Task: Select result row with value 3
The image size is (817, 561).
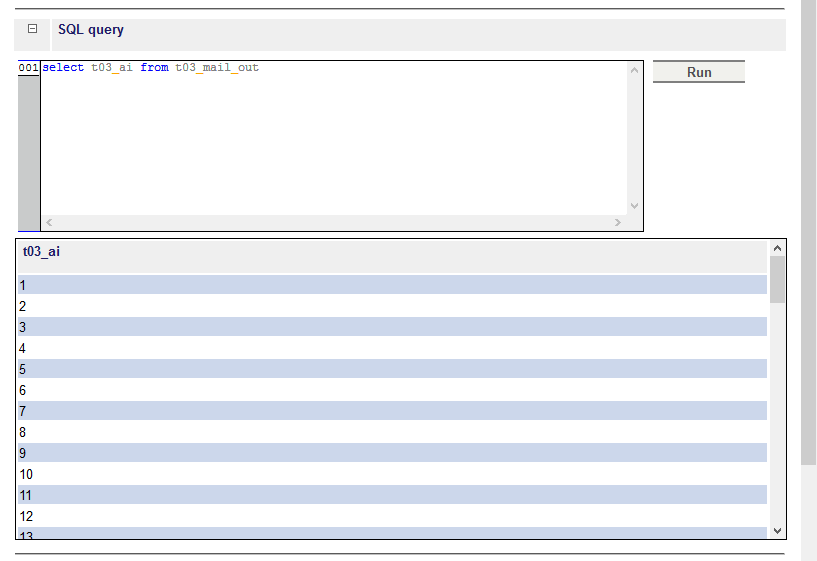Action: 392,327
